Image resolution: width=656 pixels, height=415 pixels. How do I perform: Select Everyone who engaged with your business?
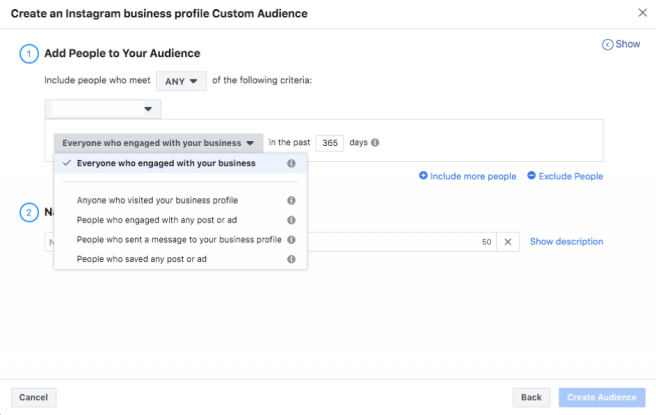pos(181,163)
